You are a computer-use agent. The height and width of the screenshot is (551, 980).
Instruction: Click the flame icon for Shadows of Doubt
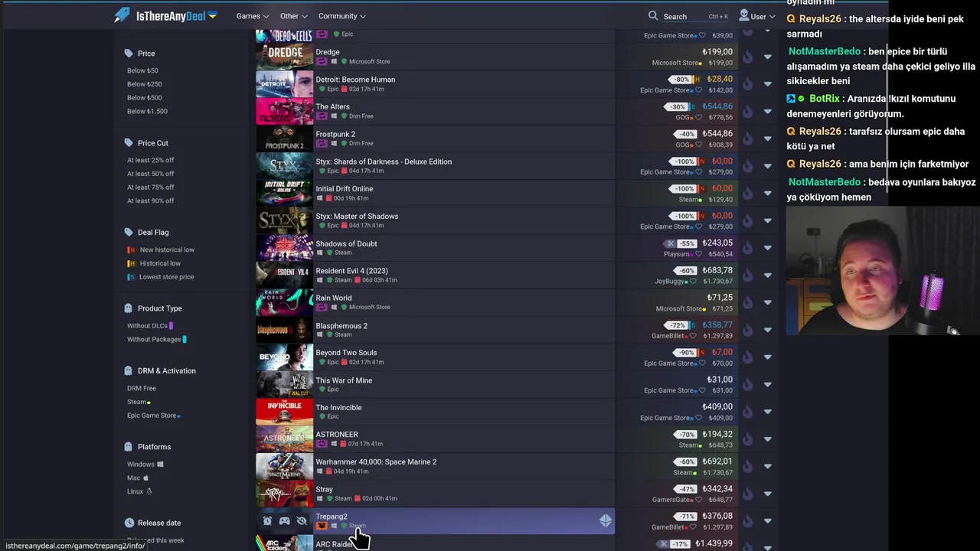(746, 248)
